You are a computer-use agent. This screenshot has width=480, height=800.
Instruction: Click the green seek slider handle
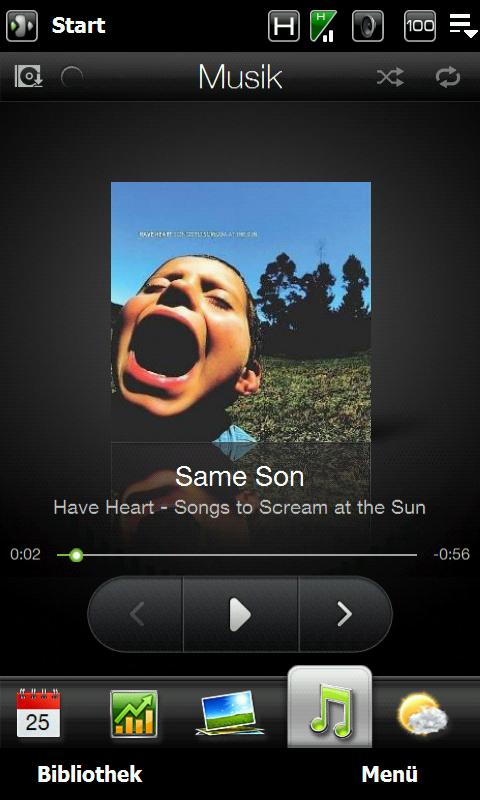point(77,555)
